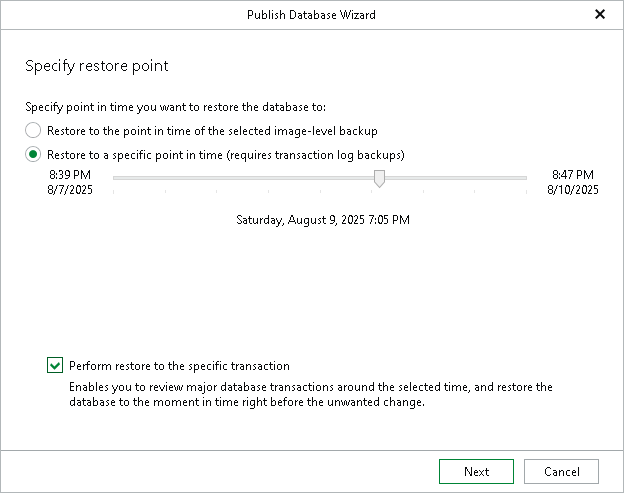Click the image-level backup option label text
Screen dimensions: 624x493
pos(212,131)
